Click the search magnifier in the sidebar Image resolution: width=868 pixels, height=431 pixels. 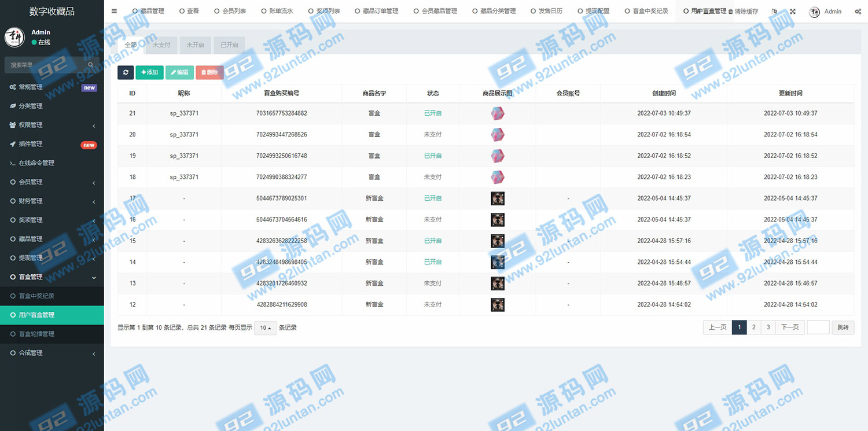tap(91, 65)
